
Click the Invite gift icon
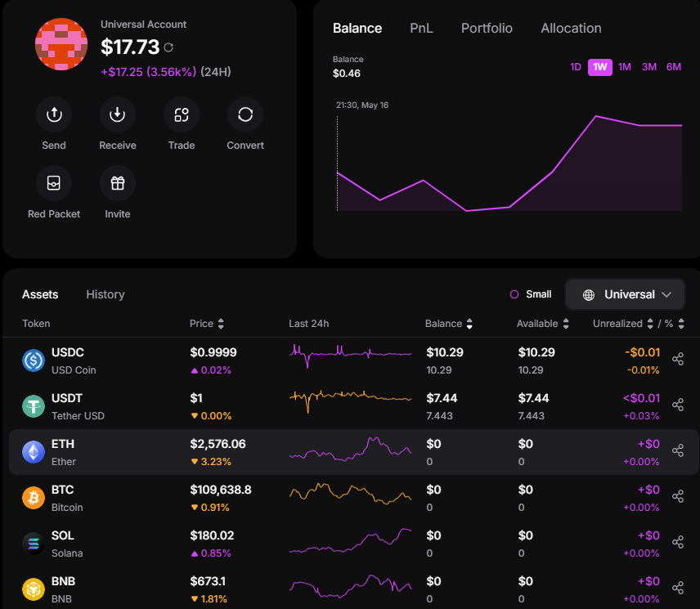pos(118,183)
